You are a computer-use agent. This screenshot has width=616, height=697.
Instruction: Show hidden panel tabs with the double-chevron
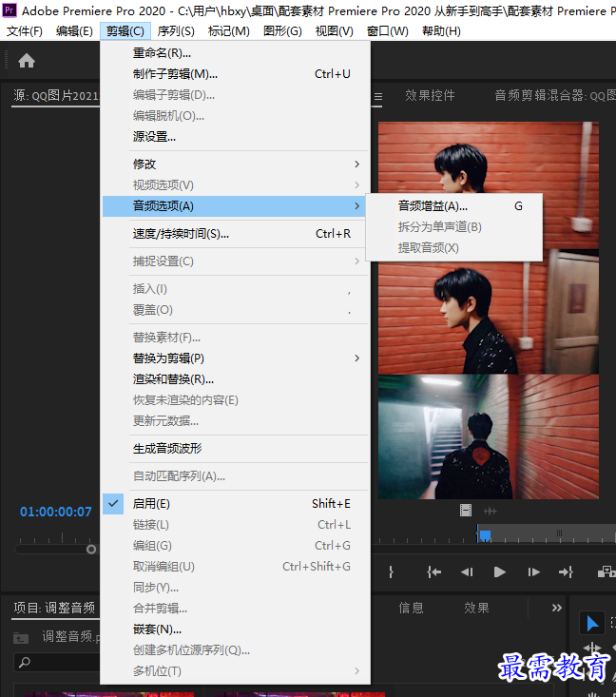pos(556,608)
